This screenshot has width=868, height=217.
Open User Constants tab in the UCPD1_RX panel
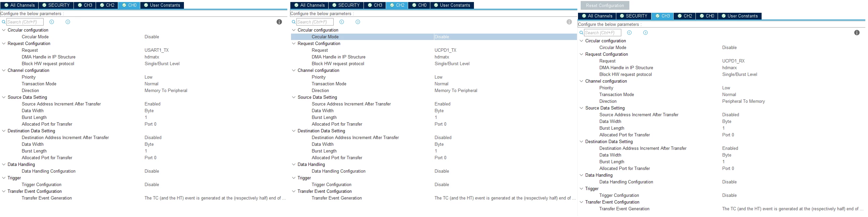click(x=739, y=16)
